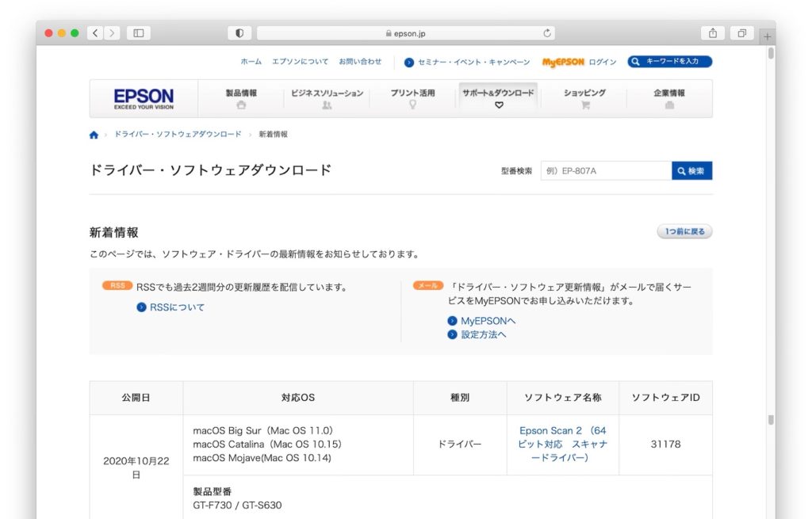
Task: Click the 型番検索 model number input field
Action: [x=607, y=170]
